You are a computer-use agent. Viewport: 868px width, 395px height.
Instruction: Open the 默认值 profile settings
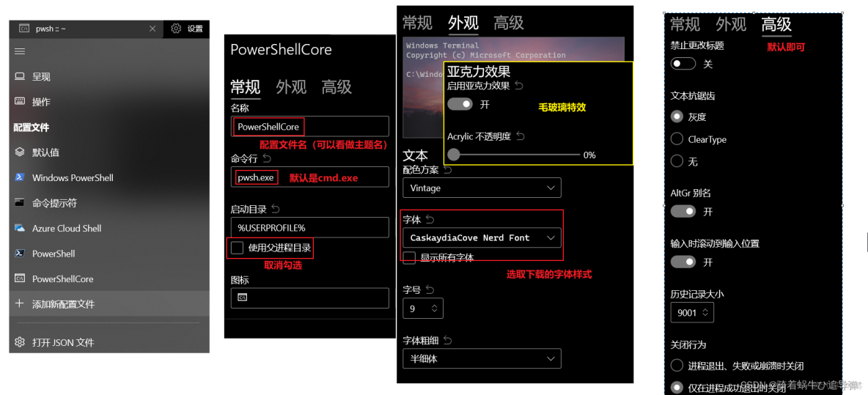(x=109, y=152)
